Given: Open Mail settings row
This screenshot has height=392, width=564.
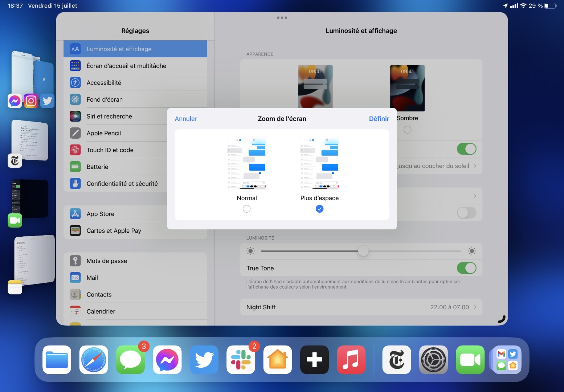Looking at the screenshot, I should [135, 278].
